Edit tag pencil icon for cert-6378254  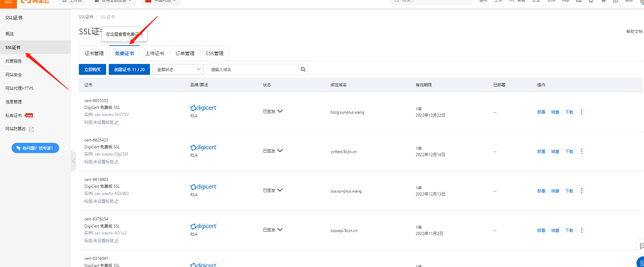[x=116, y=241]
